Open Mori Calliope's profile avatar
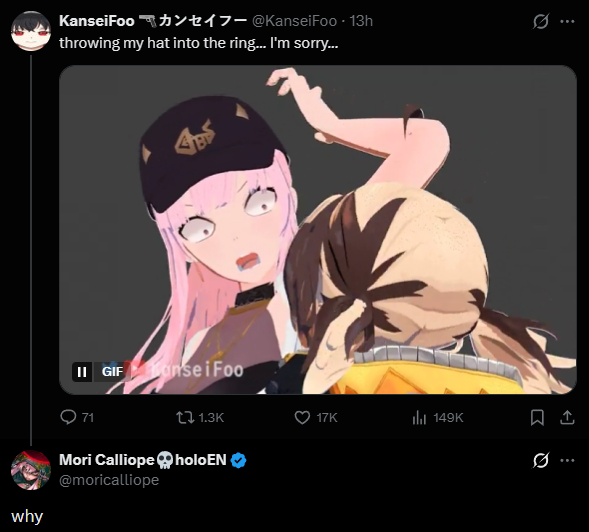The height and width of the screenshot is (532, 589). (x=31, y=470)
